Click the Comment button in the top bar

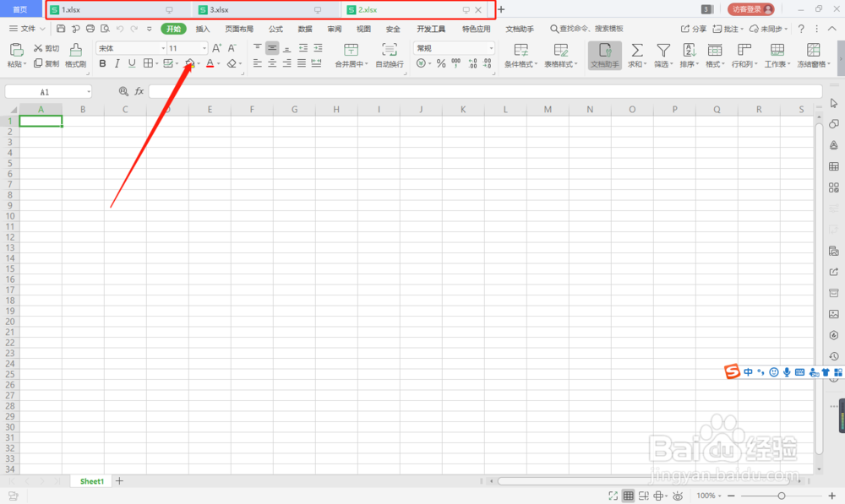[728, 29]
